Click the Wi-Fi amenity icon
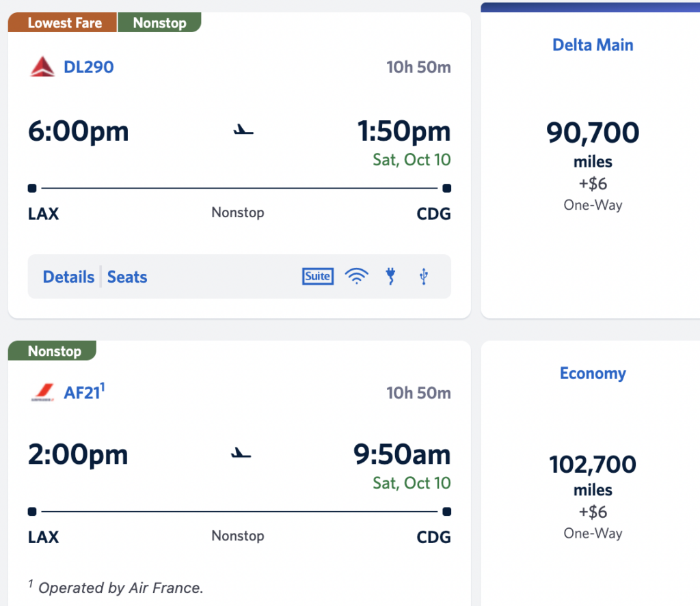Image resolution: width=700 pixels, height=606 pixels. click(356, 276)
